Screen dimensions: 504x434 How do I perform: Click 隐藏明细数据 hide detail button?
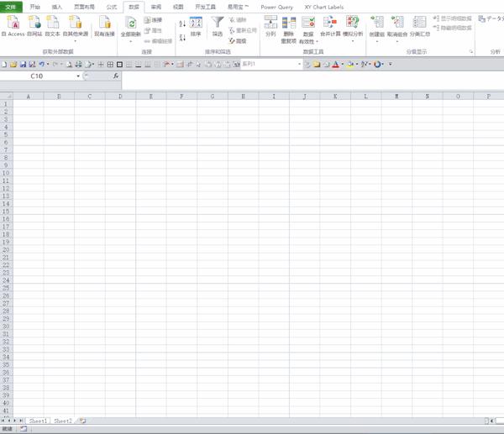pos(453,28)
